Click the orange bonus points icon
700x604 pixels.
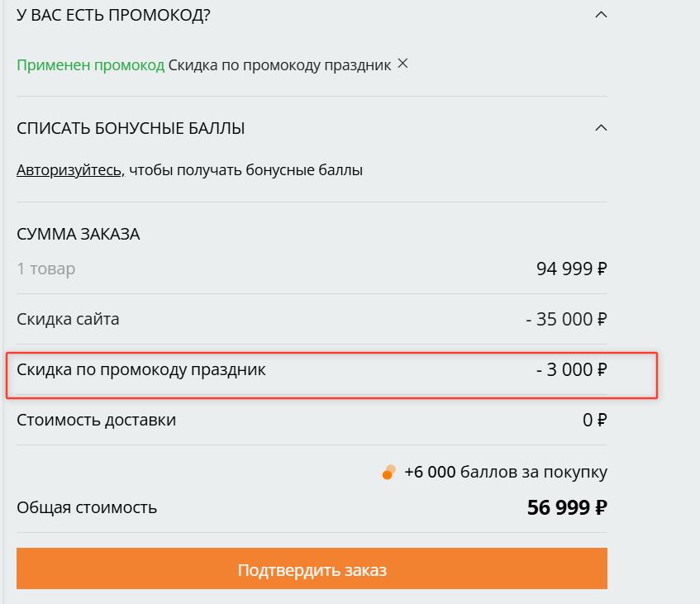tap(388, 473)
